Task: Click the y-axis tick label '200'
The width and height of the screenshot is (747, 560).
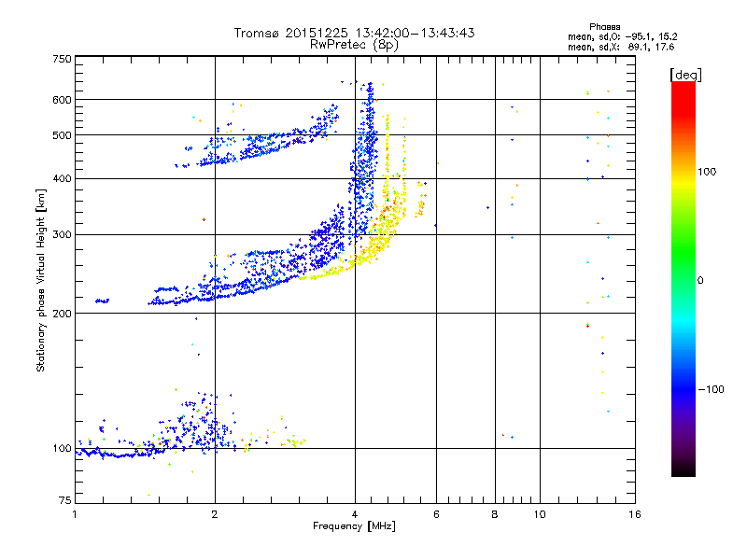Action: [x=63, y=314]
